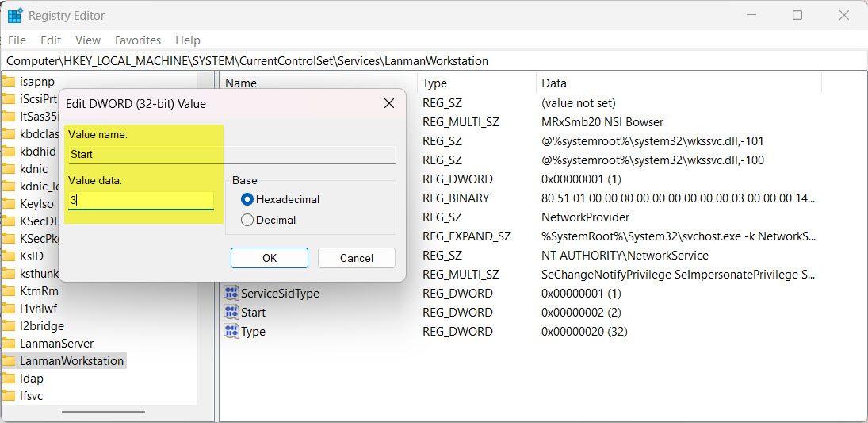Close the Edit DWORD dialog with X
Image resolution: width=868 pixels, height=423 pixels.
point(388,103)
